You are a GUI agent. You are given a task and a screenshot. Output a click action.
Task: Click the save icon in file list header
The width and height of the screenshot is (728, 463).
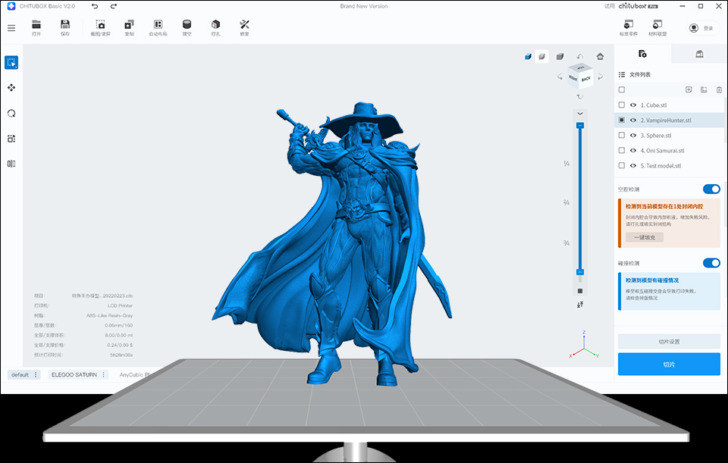704,90
